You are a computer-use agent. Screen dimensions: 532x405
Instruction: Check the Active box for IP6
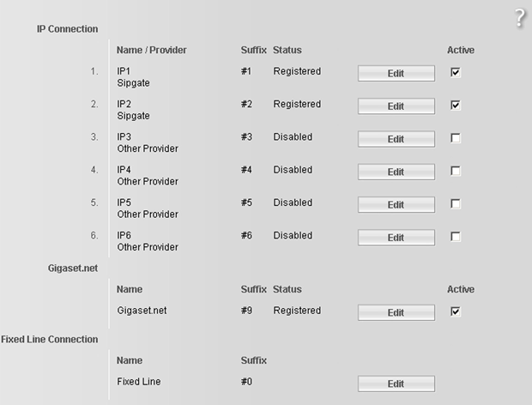point(456,237)
